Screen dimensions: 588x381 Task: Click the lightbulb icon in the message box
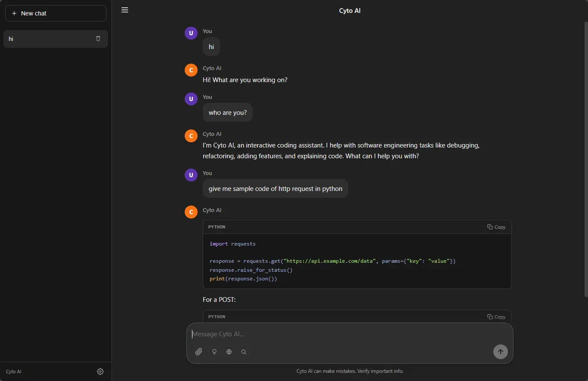pos(214,352)
